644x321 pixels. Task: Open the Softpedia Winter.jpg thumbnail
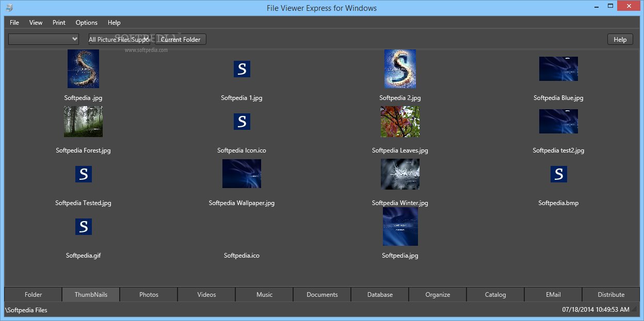tap(400, 174)
